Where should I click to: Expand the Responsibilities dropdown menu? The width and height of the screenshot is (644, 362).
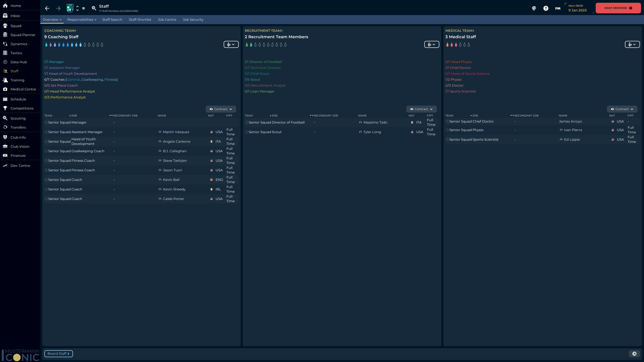(x=82, y=20)
